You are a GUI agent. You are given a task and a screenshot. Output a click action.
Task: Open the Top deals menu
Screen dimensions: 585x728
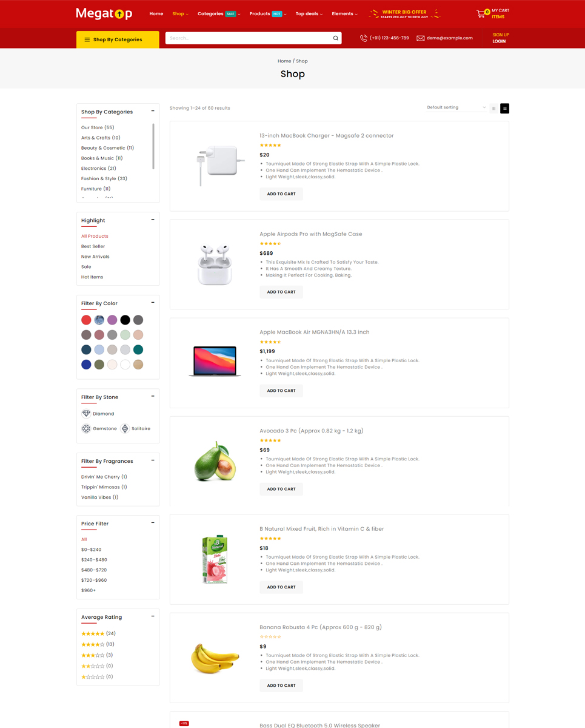pyautogui.click(x=309, y=13)
